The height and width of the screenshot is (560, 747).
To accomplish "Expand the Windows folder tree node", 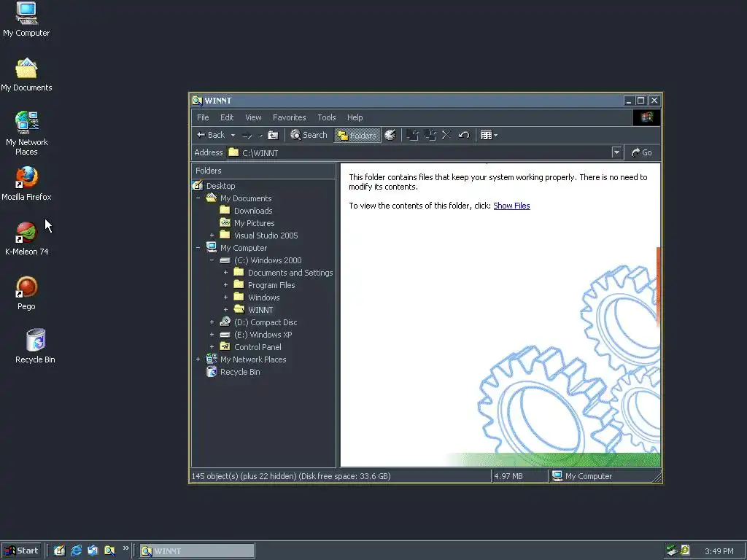I will (226, 297).
